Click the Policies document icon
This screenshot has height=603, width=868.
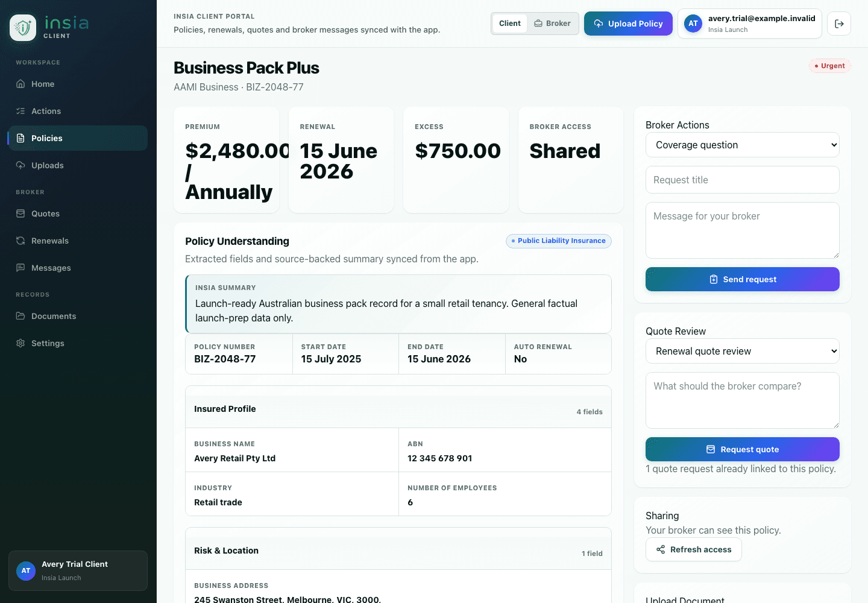(x=20, y=138)
